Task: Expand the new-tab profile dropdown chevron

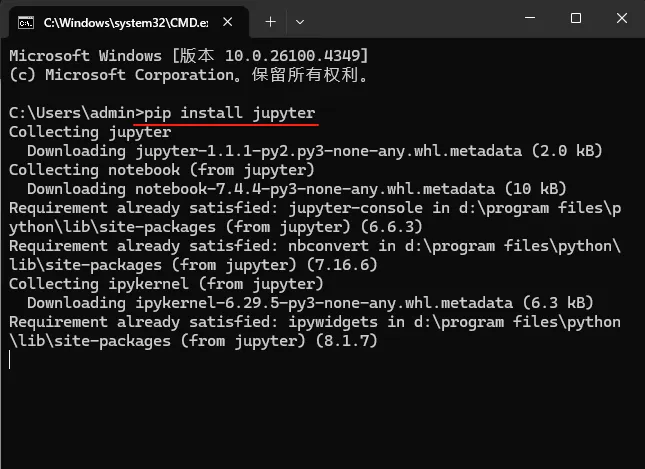Action: pyautogui.click(x=300, y=22)
